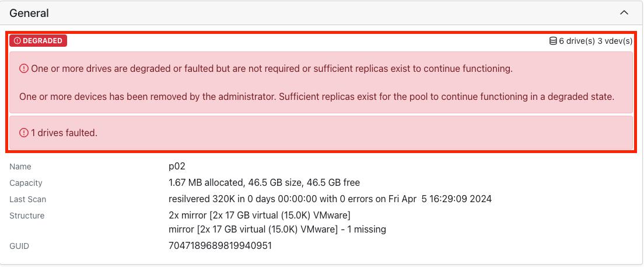The height and width of the screenshot is (267, 644).
Task: Click the 'Structure' field label
Action: tap(27, 216)
